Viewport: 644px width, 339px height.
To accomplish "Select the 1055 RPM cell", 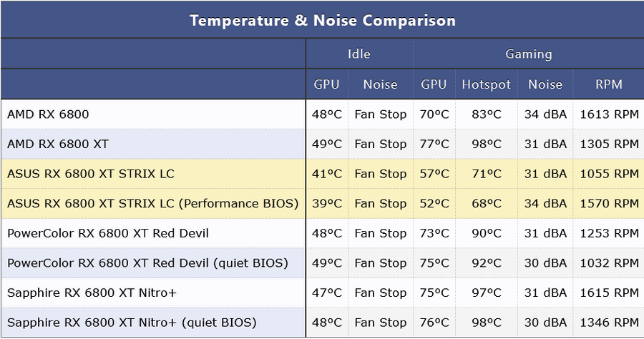I will pyautogui.click(x=609, y=174).
